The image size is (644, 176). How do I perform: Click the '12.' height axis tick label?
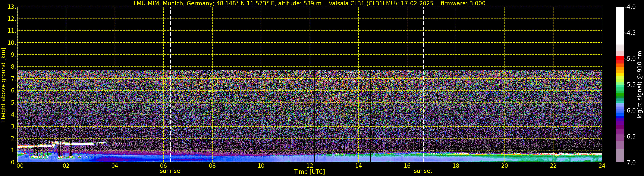click(12, 19)
